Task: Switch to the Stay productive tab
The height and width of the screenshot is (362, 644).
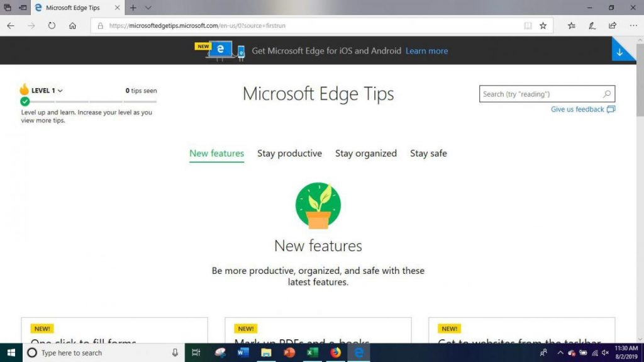Action: 289,154
